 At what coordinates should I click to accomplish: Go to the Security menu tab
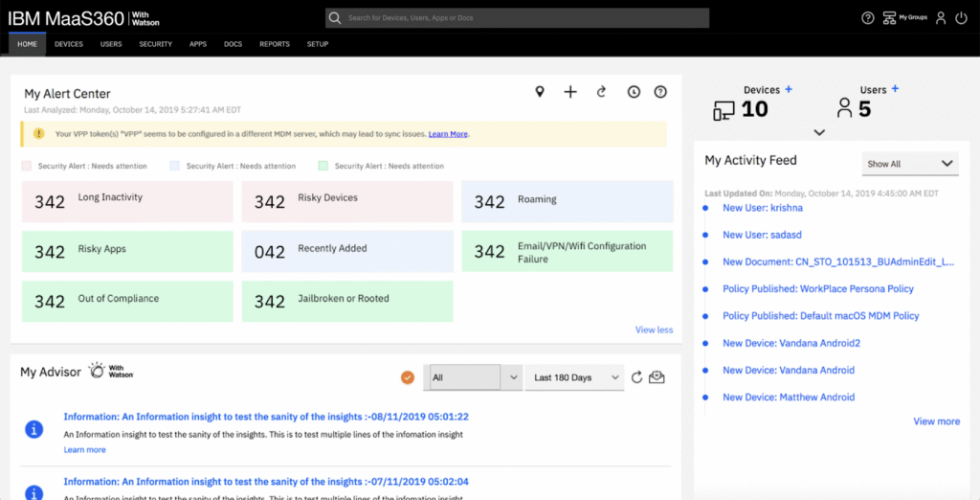click(155, 44)
